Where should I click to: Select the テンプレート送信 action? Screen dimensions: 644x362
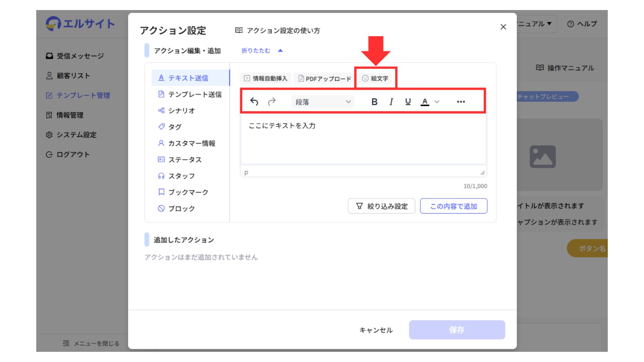(x=195, y=95)
